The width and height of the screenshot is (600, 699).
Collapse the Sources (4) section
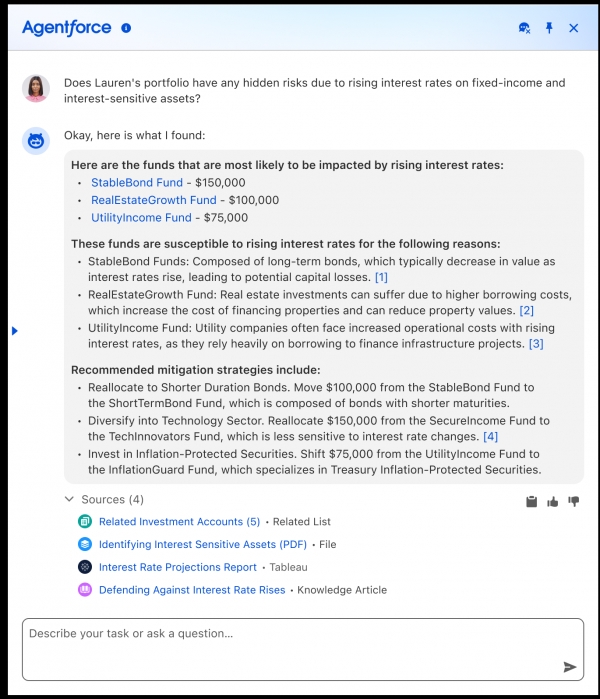coord(69,499)
